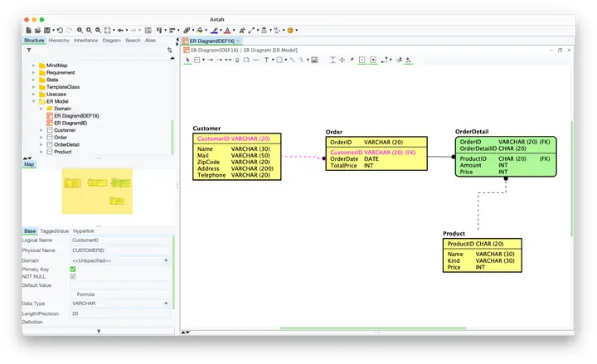Click the Note tool in diagram toolbar
Viewport: 597px width, 364px height.
tap(246, 60)
